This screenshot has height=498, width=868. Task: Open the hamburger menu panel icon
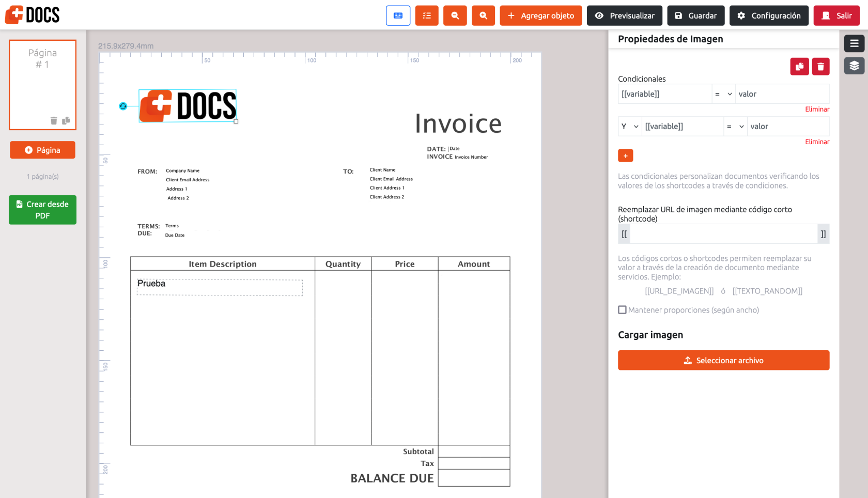click(x=854, y=43)
